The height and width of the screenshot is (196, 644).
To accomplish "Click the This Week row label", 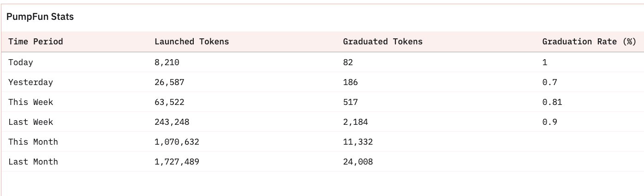I will (x=30, y=102).
